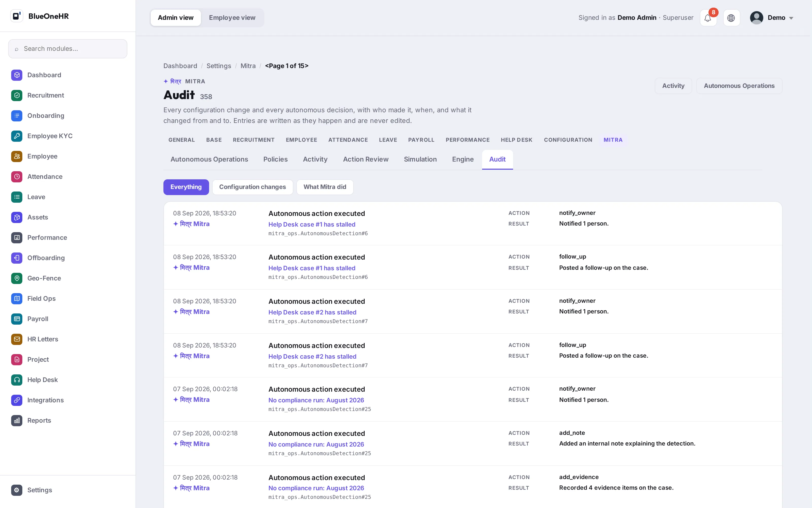The height and width of the screenshot is (508, 812).
Task: Click the language globe icon
Action: pos(731,18)
